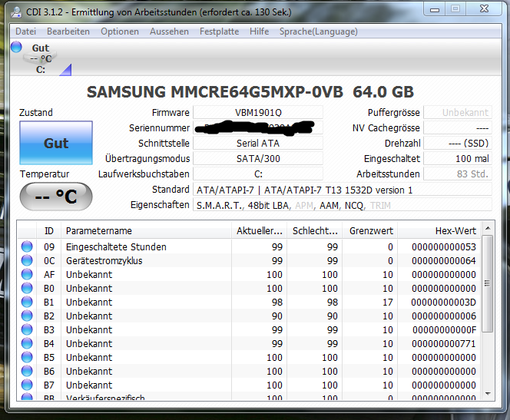Select the Eingeschaltete Stunden row text
Viewport: 510px width, 420px height.
pos(116,247)
